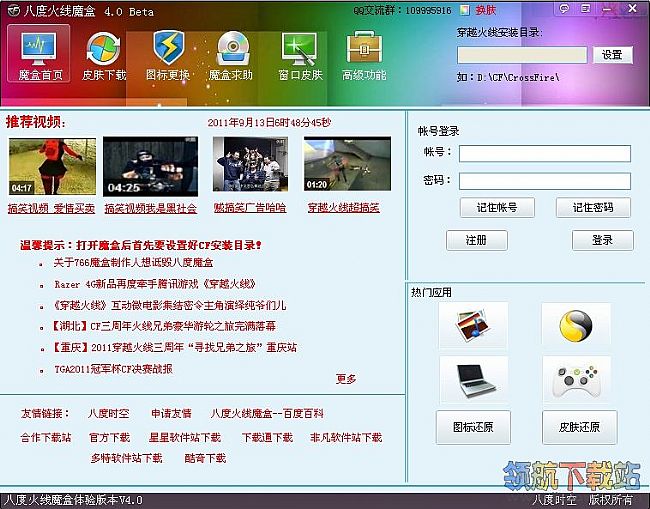
Task: Open the 【湖北】CF三周年 news item
Action: [164, 326]
